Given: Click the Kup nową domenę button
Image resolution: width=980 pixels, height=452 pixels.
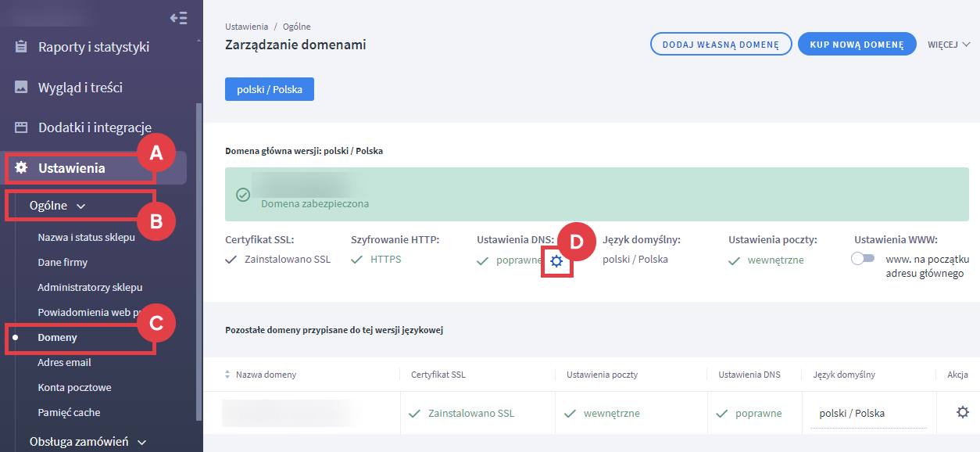Looking at the screenshot, I should click(x=857, y=45).
